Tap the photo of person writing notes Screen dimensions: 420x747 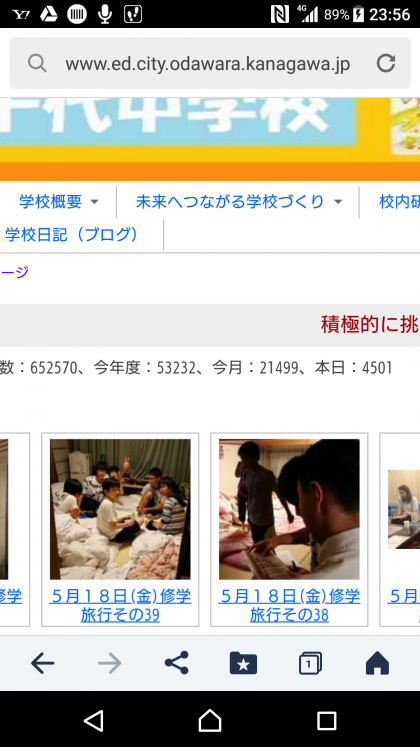point(289,509)
